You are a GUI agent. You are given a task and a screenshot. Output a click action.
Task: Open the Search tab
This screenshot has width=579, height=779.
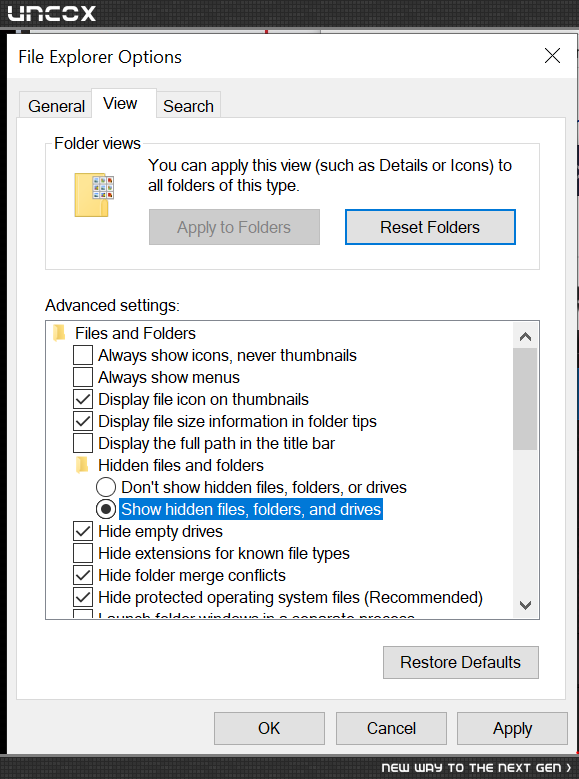coord(188,106)
